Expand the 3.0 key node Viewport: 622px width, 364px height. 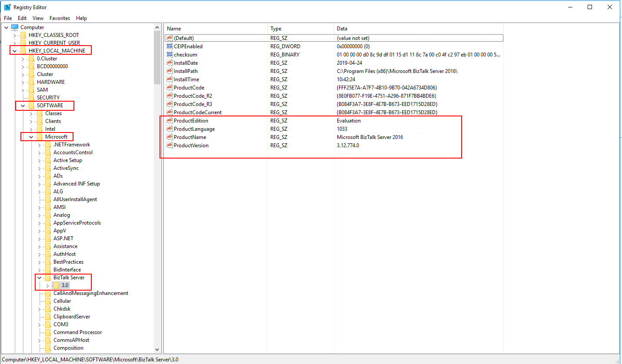(47, 285)
